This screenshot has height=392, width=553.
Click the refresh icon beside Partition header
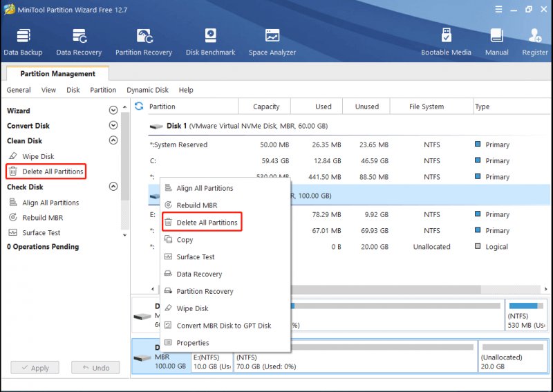click(x=139, y=106)
